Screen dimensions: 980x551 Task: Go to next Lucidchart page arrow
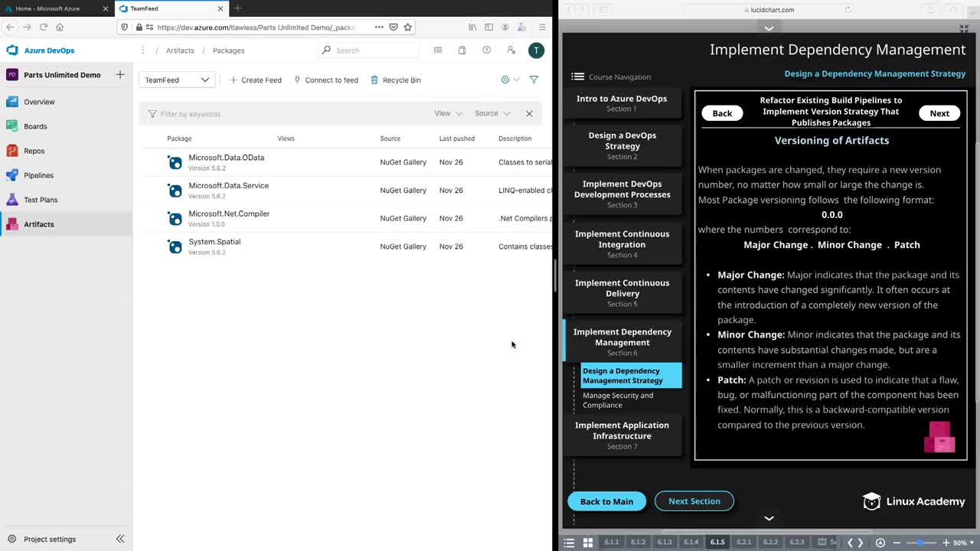[x=861, y=543]
